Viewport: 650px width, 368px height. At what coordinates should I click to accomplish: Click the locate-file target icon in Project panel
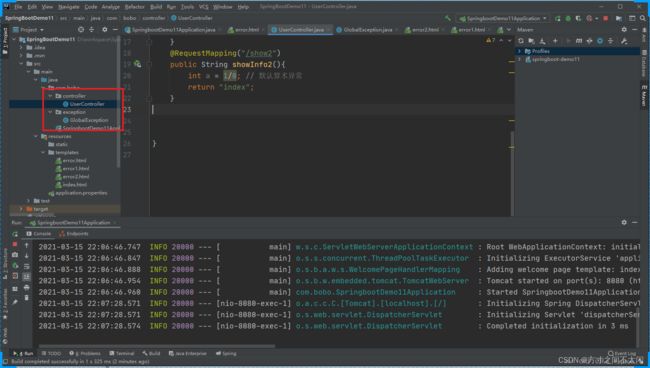[81, 29]
